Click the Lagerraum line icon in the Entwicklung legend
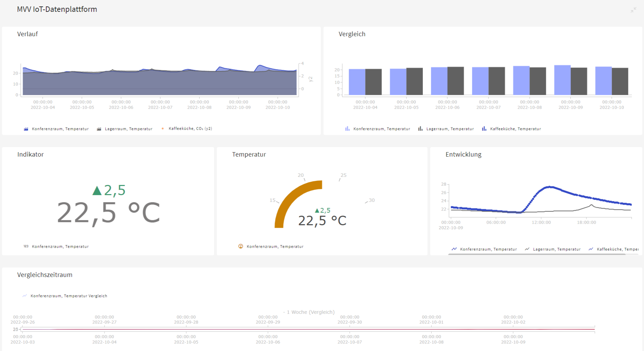Viewport: 644px width, 351px height. click(x=527, y=249)
